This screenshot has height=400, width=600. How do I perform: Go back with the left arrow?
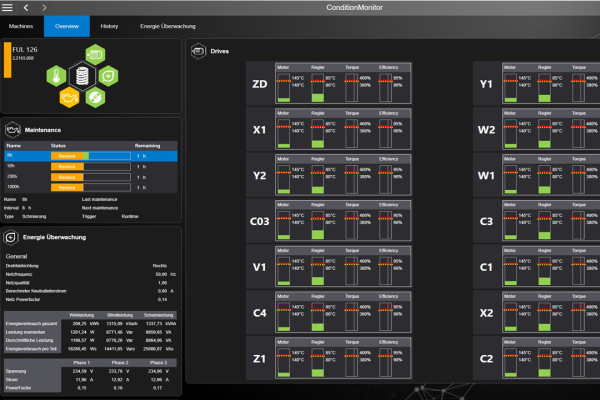[26, 7]
